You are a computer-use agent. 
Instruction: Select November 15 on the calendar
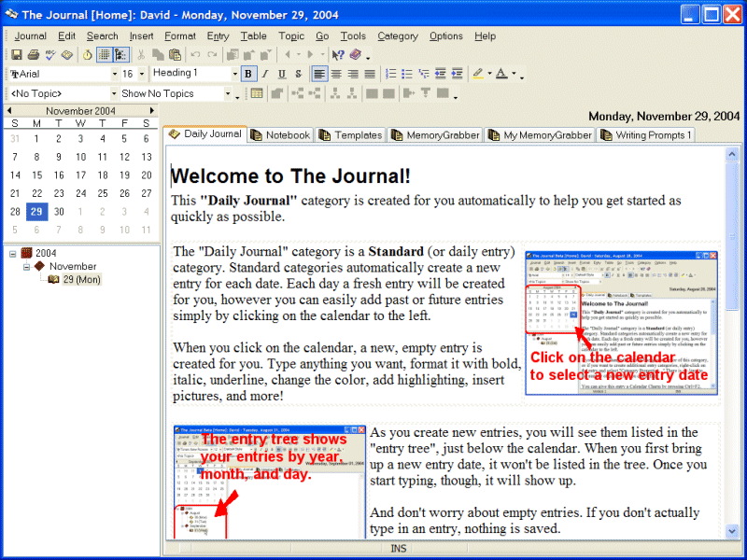click(36, 175)
